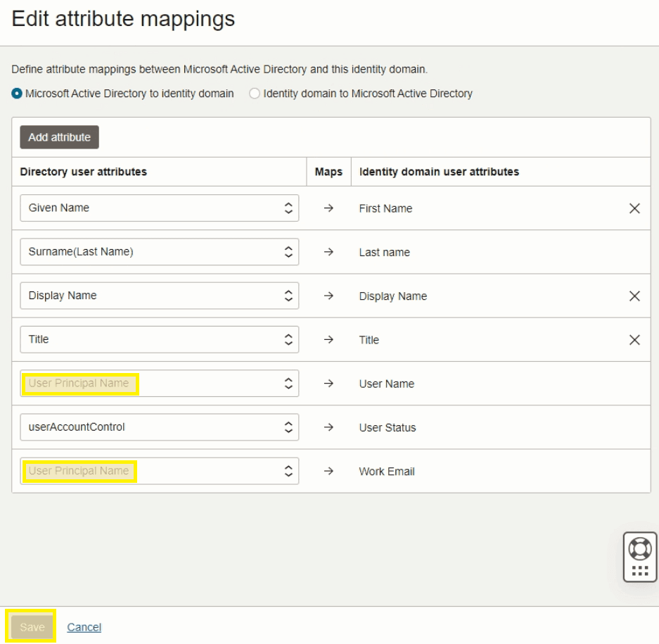Image resolution: width=659 pixels, height=644 pixels.
Task: Cancel editing attribute mappings
Action: coord(84,626)
